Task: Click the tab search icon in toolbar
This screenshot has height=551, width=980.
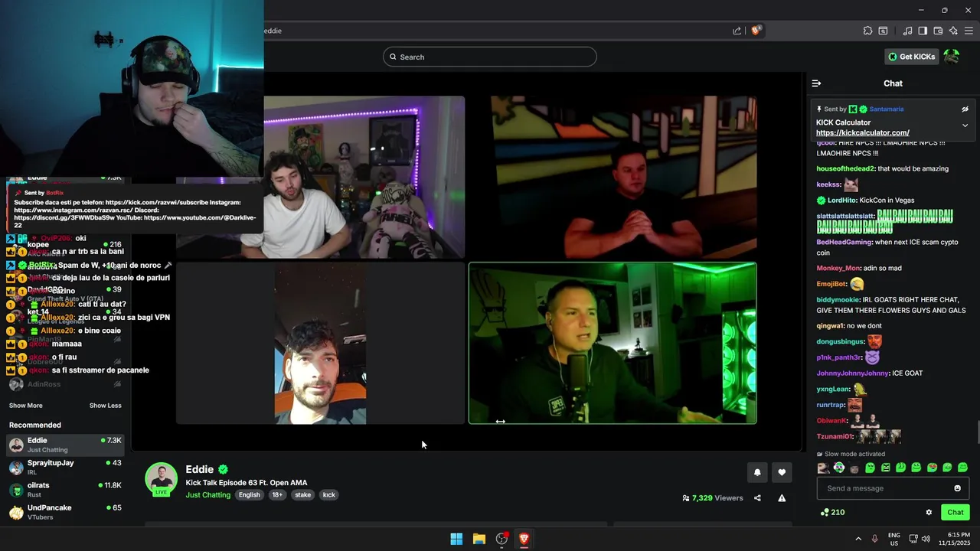Action: tap(883, 31)
